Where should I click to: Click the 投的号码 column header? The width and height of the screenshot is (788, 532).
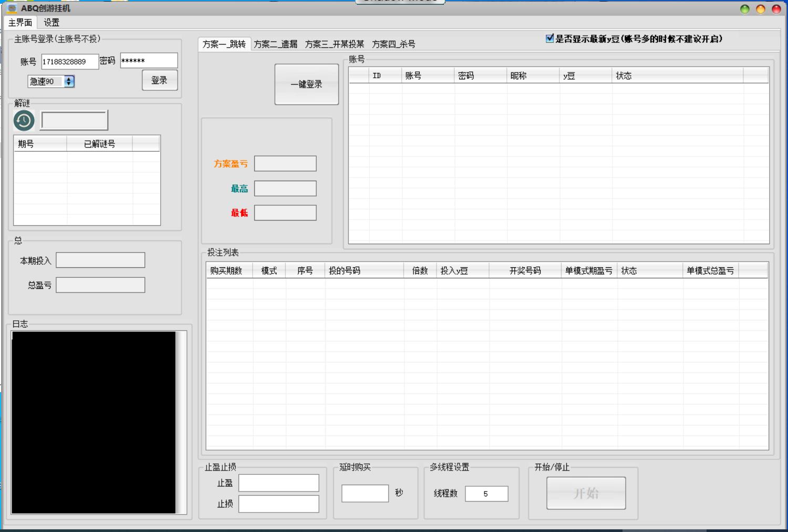[x=365, y=270]
